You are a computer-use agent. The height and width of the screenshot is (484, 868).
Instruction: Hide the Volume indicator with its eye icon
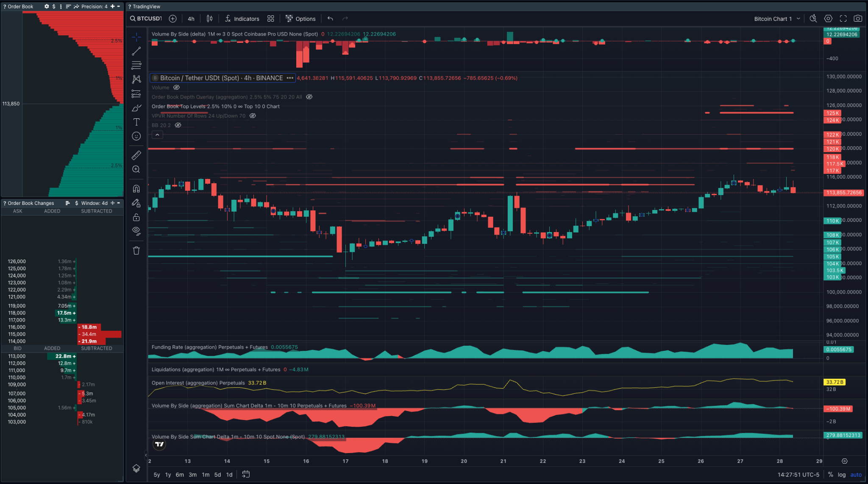click(177, 87)
